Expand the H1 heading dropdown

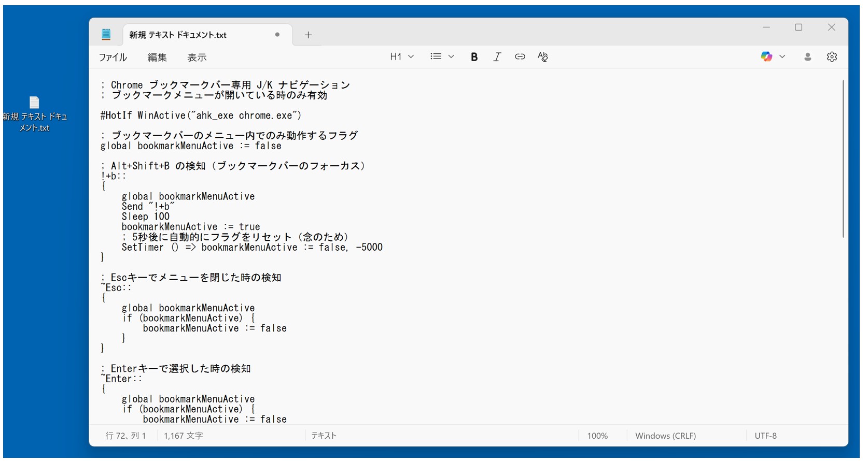tap(402, 56)
